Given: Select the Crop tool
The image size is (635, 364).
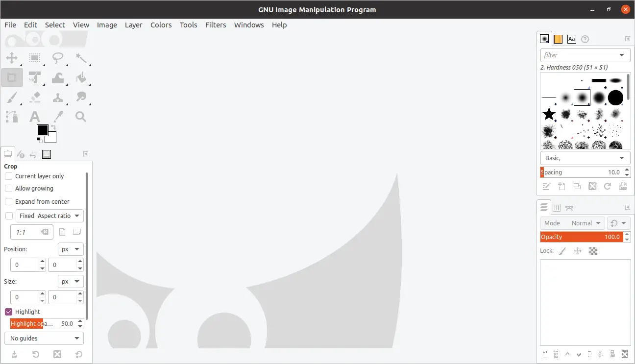Looking at the screenshot, I should point(12,77).
